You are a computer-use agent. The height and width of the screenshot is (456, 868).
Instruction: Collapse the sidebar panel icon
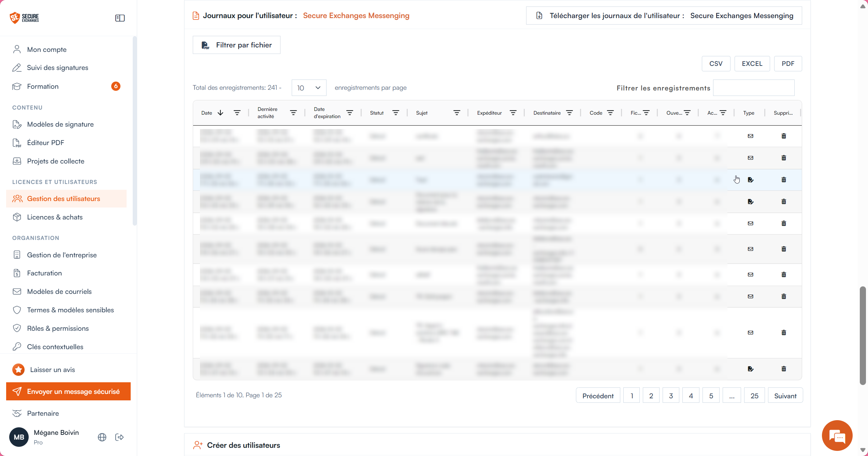[x=120, y=18]
